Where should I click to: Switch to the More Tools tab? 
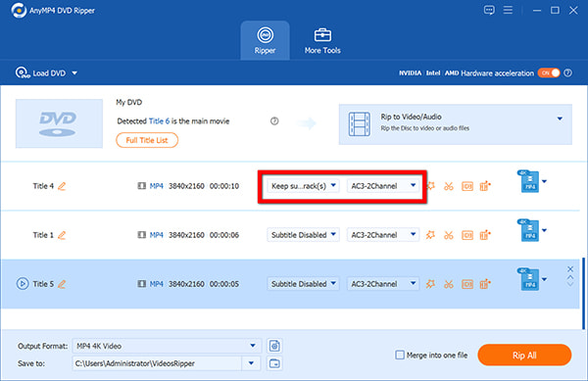[322, 41]
